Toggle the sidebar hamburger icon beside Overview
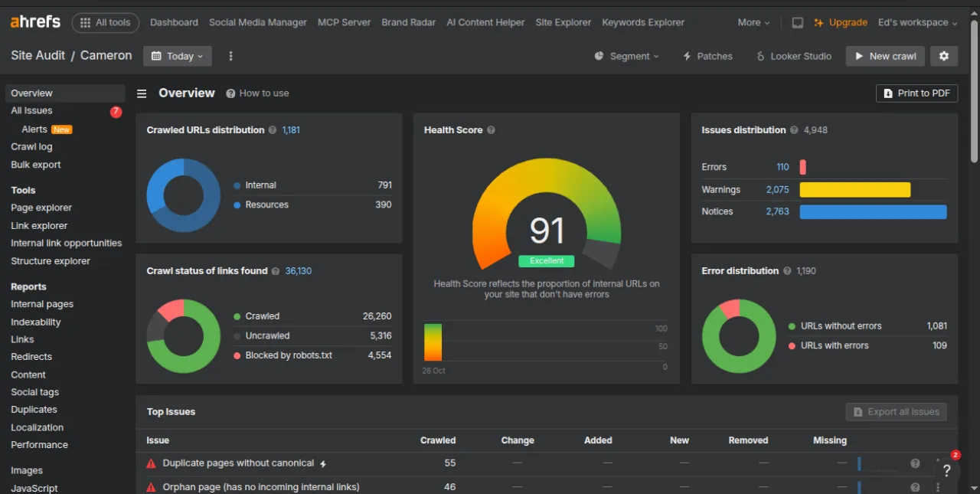The height and width of the screenshot is (494, 980). click(x=142, y=93)
